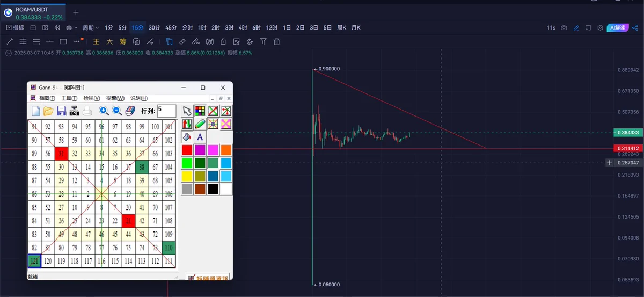This screenshot has height=297, width=644.
Task: Switch to the 5分 timeframe
Action: [123, 27]
